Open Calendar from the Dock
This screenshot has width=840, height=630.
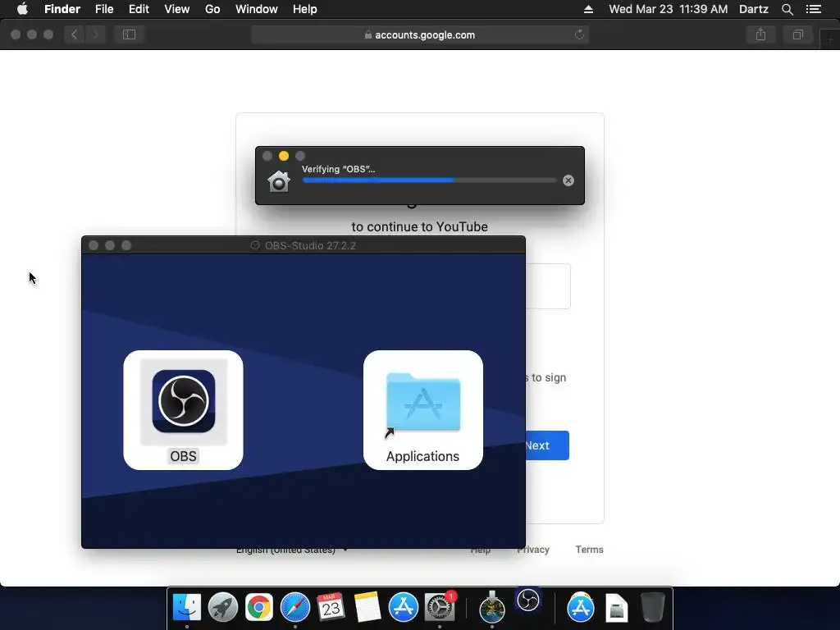pyautogui.click(x=331, y=608)
